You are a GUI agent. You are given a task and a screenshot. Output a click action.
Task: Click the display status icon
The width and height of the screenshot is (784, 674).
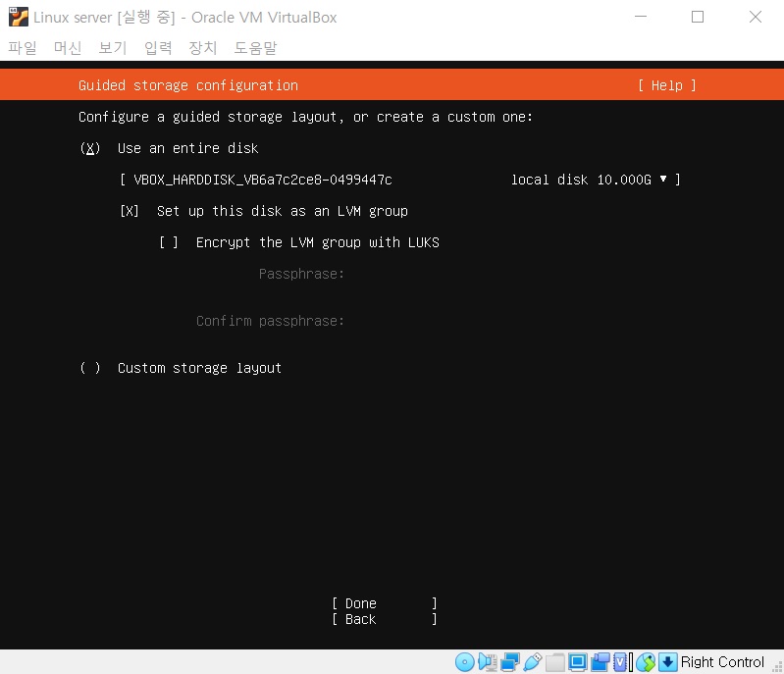pyautogui.click(x=578, y=662)
